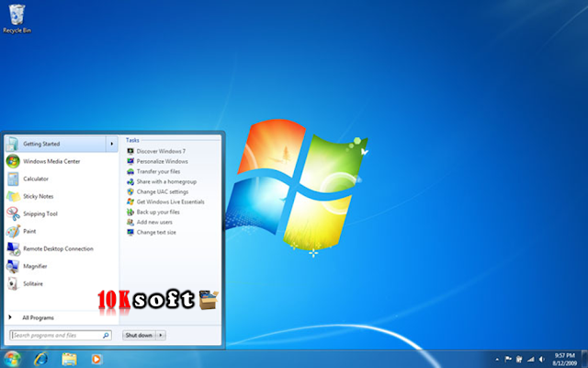Click the Remote Desktop Connection label
This screenshot has width=588, height=368.
click(58, 248)
